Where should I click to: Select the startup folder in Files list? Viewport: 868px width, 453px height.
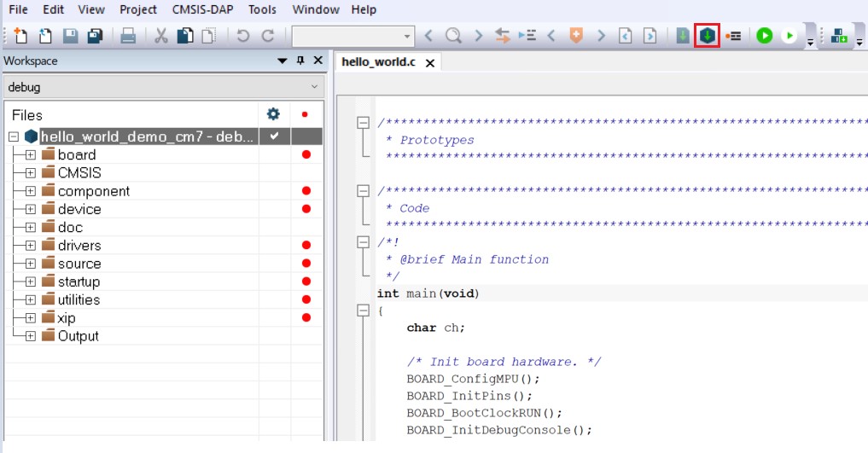79,282
